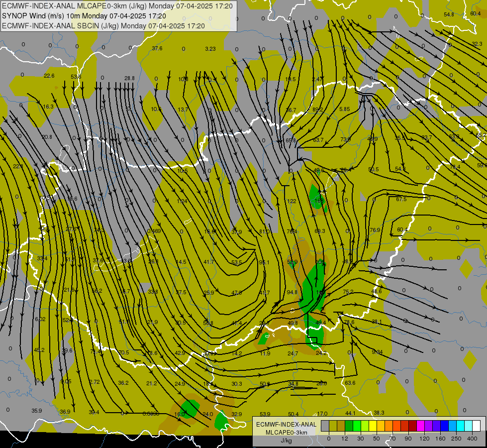Choose the white swatch at the legend end
Screen dimensions: 487x448
pyautogui.click(x=476, y=426)
